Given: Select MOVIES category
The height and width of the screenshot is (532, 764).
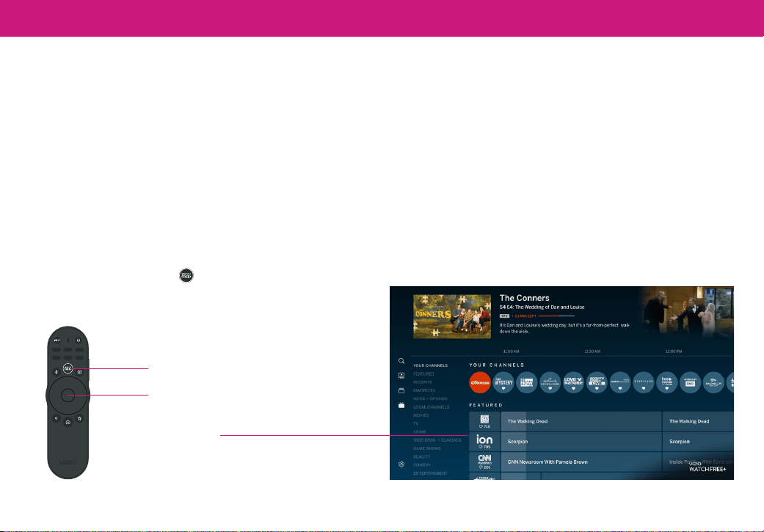Looking at the screenshot, I should 421,415.
